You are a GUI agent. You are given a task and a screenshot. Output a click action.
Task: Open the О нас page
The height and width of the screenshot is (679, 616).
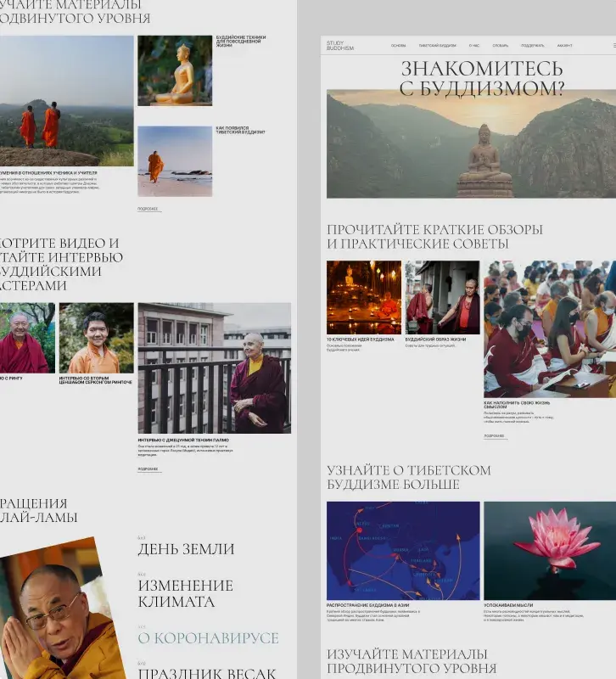click(474, 46)
